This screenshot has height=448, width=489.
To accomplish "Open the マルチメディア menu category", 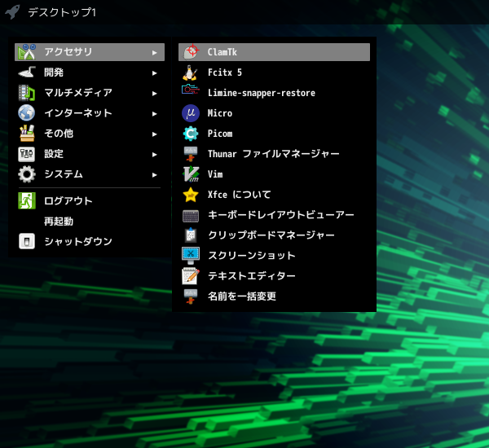I will (x=90, y=93).
